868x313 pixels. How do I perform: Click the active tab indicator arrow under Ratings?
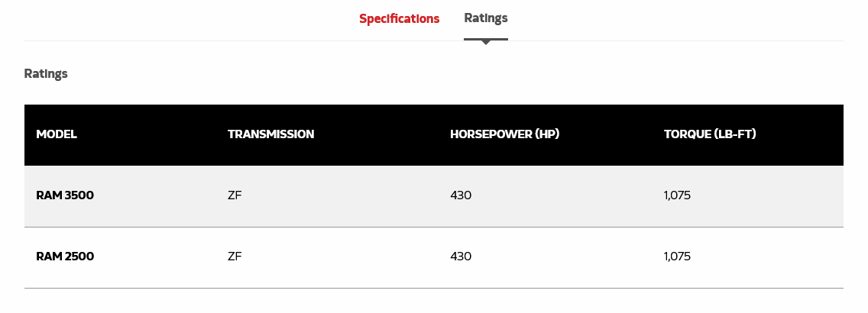coord(485,42)
